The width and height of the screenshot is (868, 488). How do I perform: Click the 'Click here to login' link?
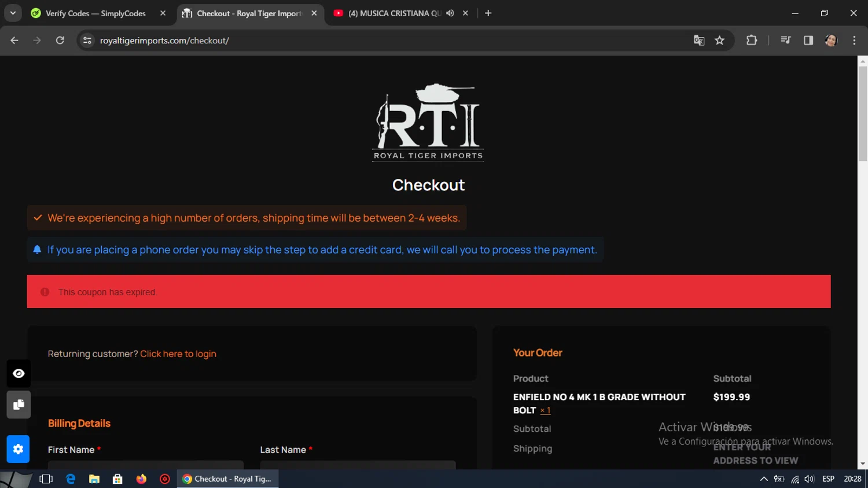click(178, 354)
